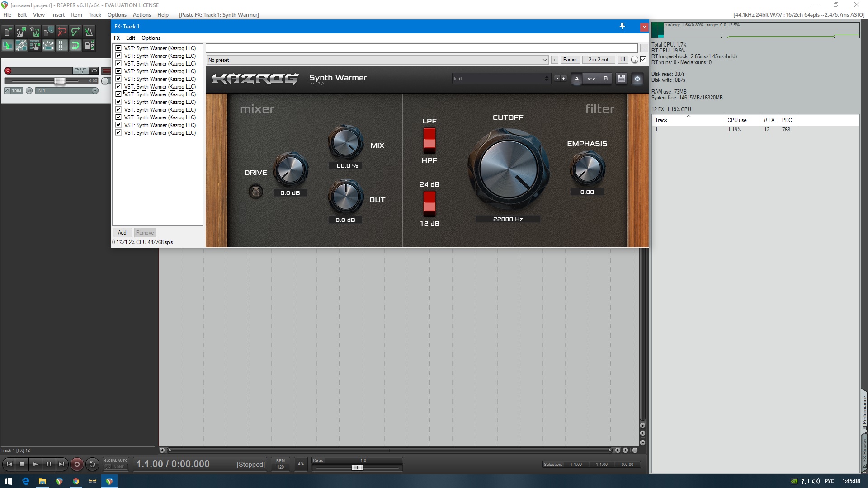Click the Add button to insert new plugin
Image resolution: width=868 pixels, height=488 pixels.
click(x=121, y=232)
